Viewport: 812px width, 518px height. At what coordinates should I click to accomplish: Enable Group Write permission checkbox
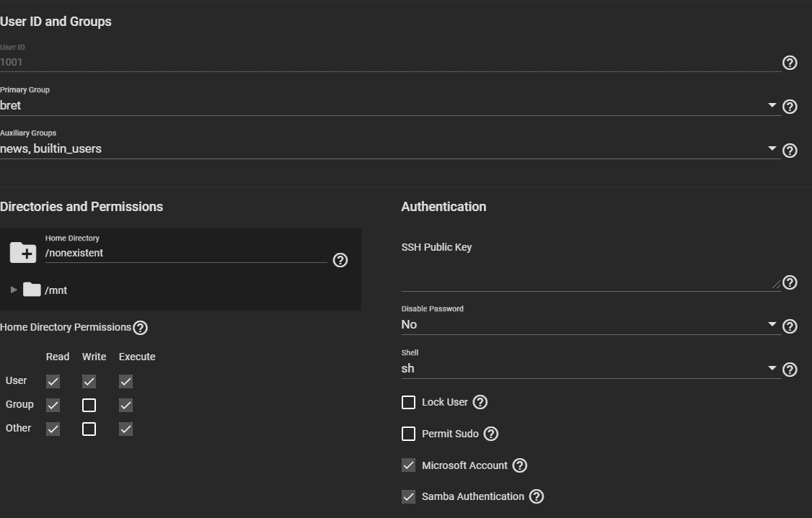coord(89,405)
